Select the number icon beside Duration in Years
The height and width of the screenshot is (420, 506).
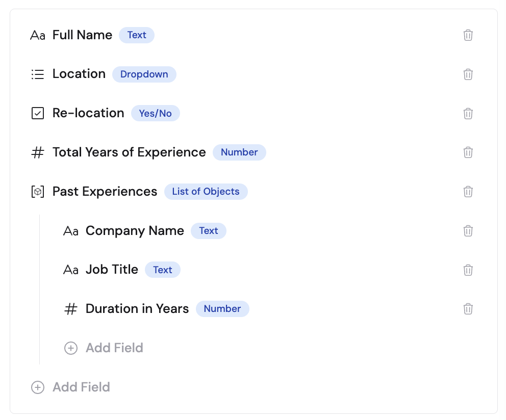click(x=71, y=308)
